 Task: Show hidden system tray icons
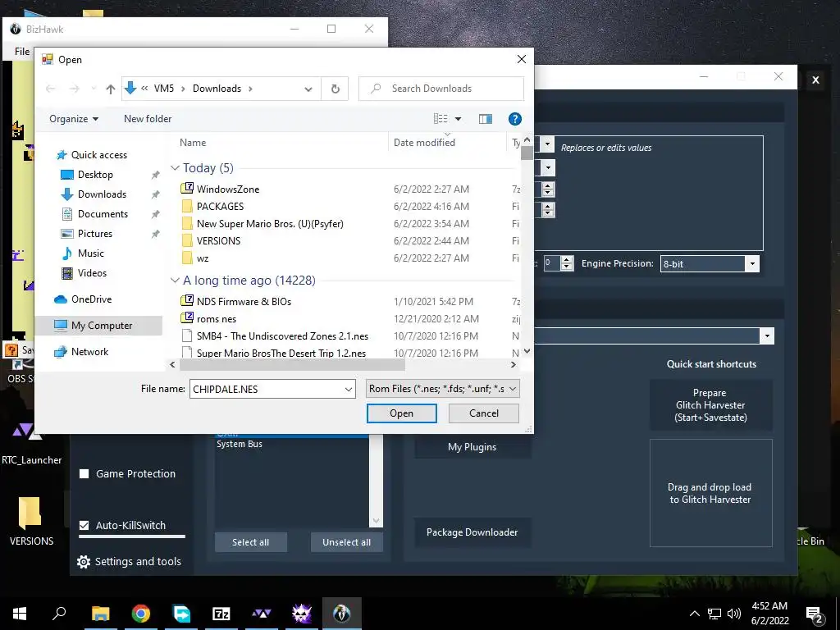coord(694,614)
